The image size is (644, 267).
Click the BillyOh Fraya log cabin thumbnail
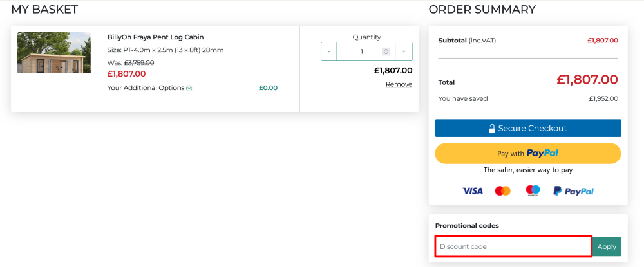(54, 53)
